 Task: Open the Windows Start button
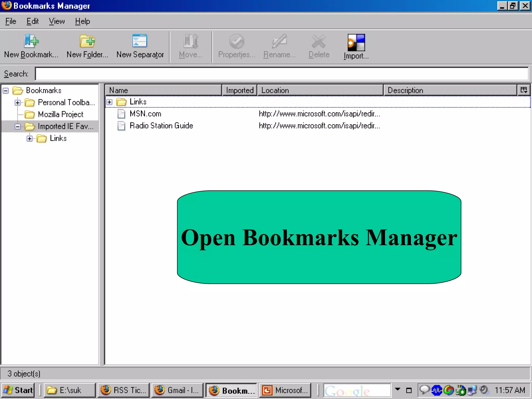point(18,390)
